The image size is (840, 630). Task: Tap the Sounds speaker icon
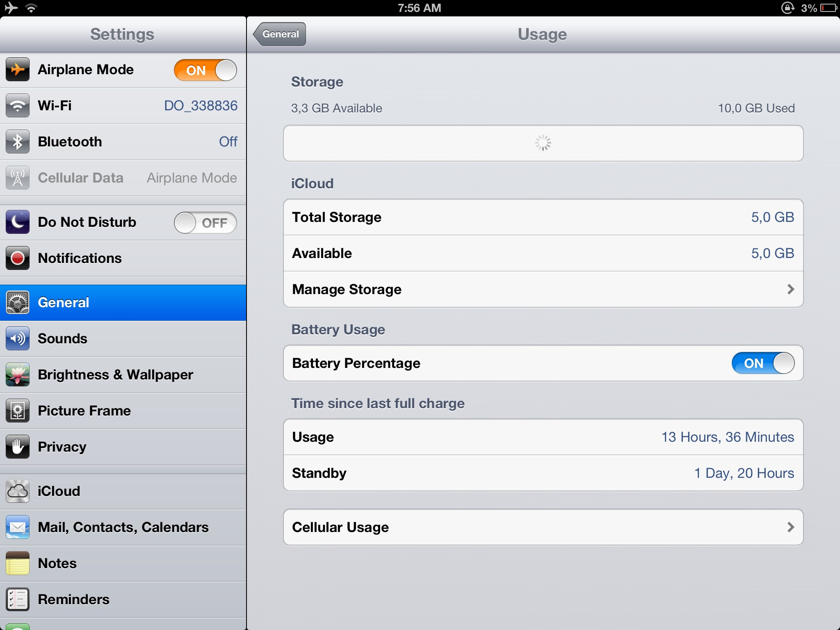pyautogui.click(x=17, y=339)
